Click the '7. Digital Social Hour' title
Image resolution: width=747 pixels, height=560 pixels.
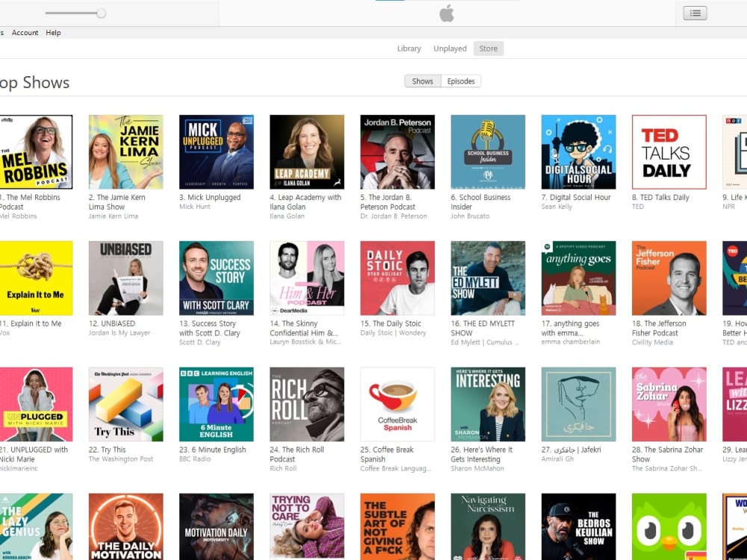point(576,197)
